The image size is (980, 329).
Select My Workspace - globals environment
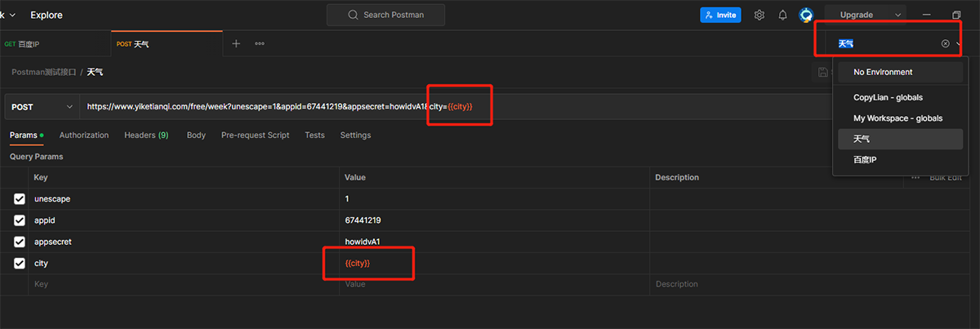[x=901, y=118]
